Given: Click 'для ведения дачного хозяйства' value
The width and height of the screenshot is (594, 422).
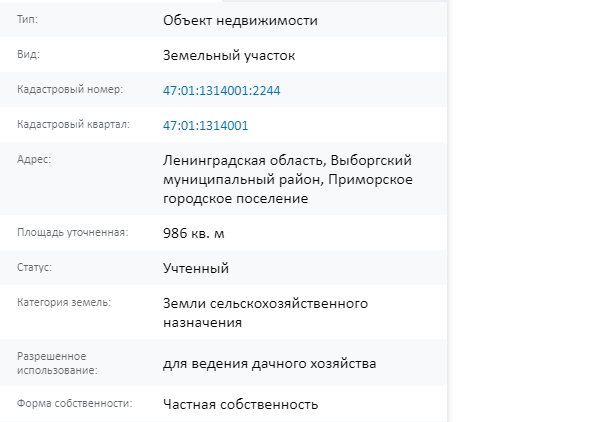Looking at the screenshot, I should [269, 364].
